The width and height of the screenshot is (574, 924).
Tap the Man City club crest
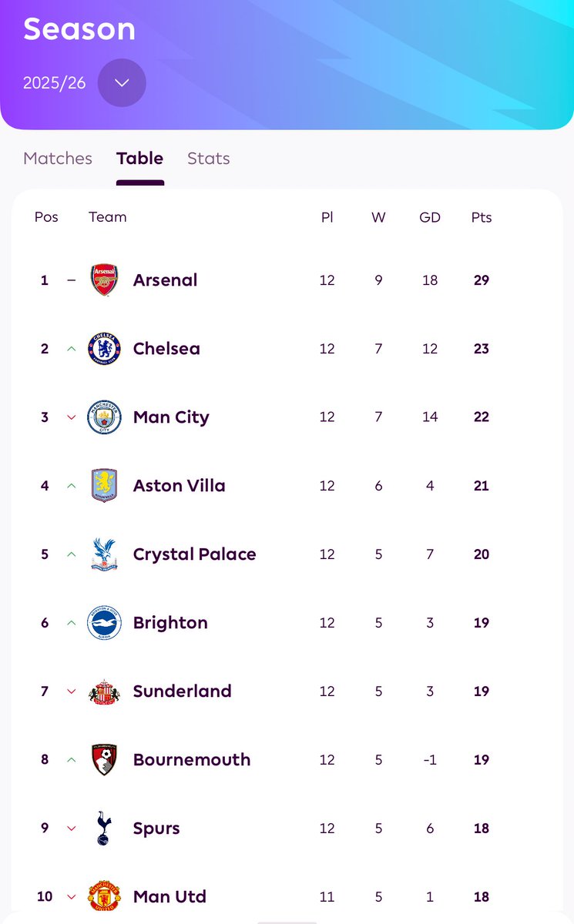pyautogui.click(x=104, y=417)
